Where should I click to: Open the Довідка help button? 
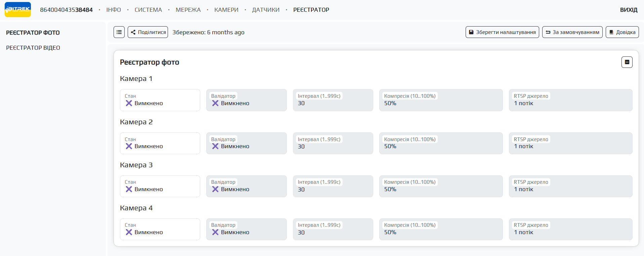click(622, 32)
